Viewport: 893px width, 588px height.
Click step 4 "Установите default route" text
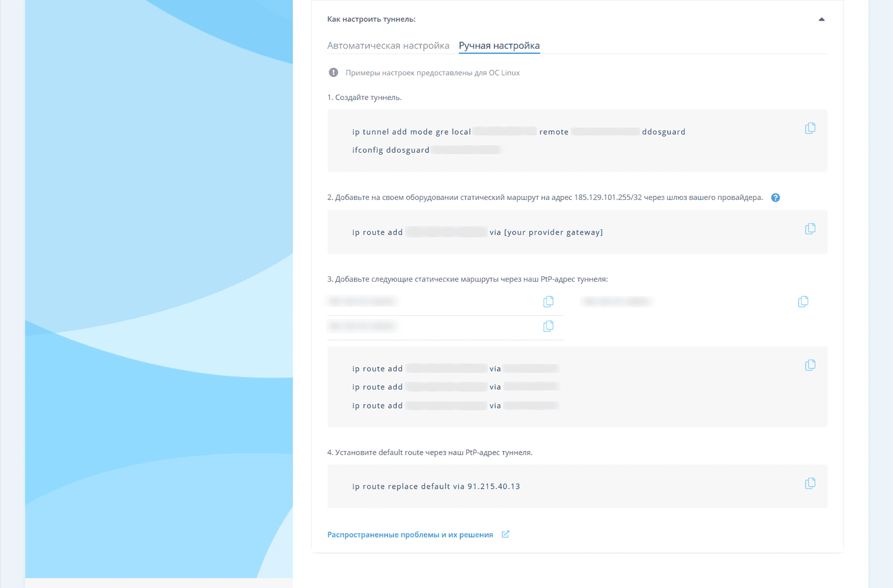point(430,453)
